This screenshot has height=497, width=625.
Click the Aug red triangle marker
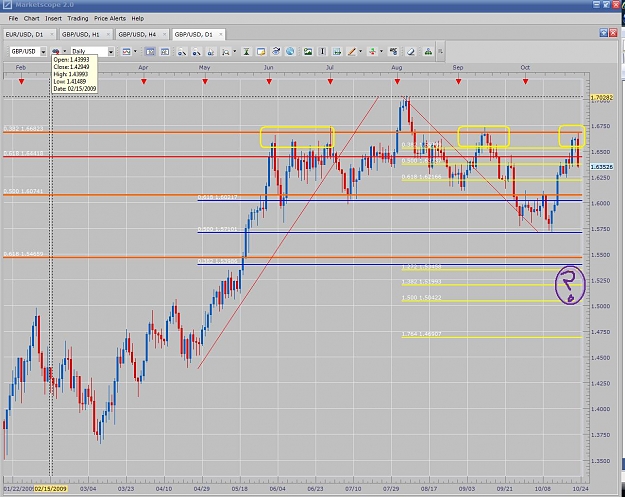tap(397, 81)
